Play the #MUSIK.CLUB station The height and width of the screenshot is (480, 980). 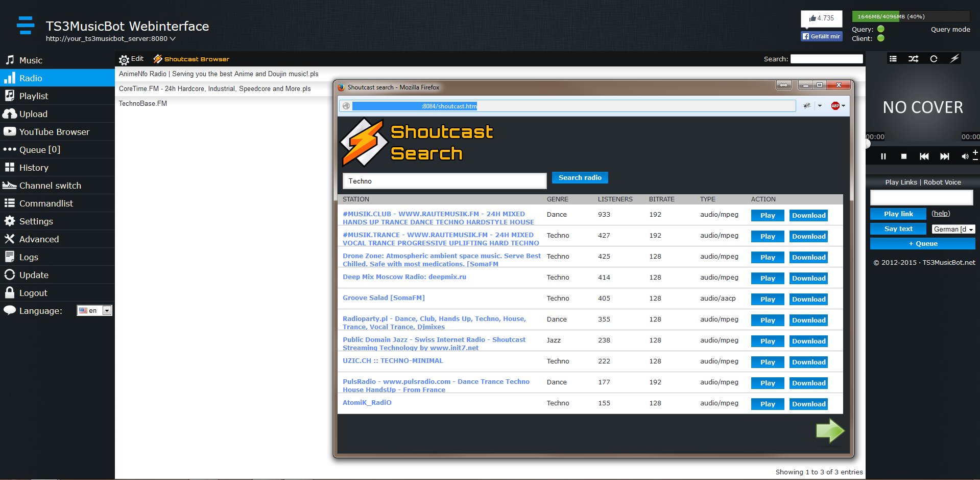click(768, 215)
